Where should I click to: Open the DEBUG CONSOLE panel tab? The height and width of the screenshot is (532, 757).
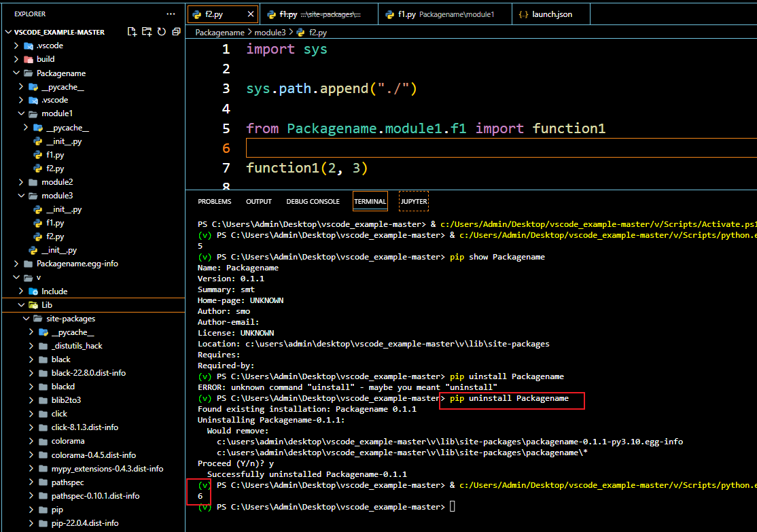point(313,202)
